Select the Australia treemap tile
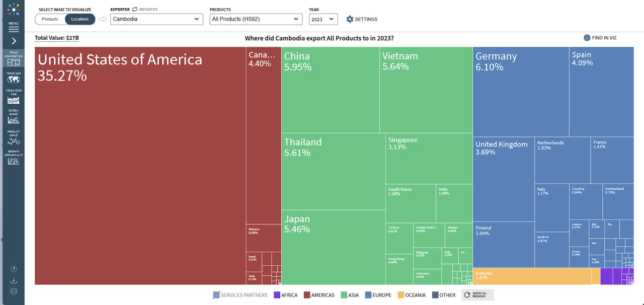Screen dimensions: 644x305 532,276
